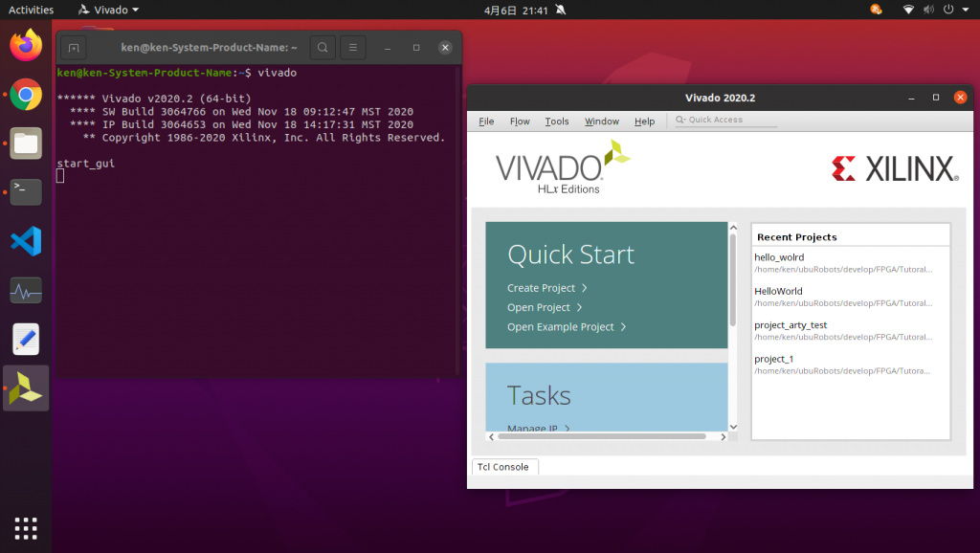
Task: Open the Flow menu in Vivado
Action: 520,122
